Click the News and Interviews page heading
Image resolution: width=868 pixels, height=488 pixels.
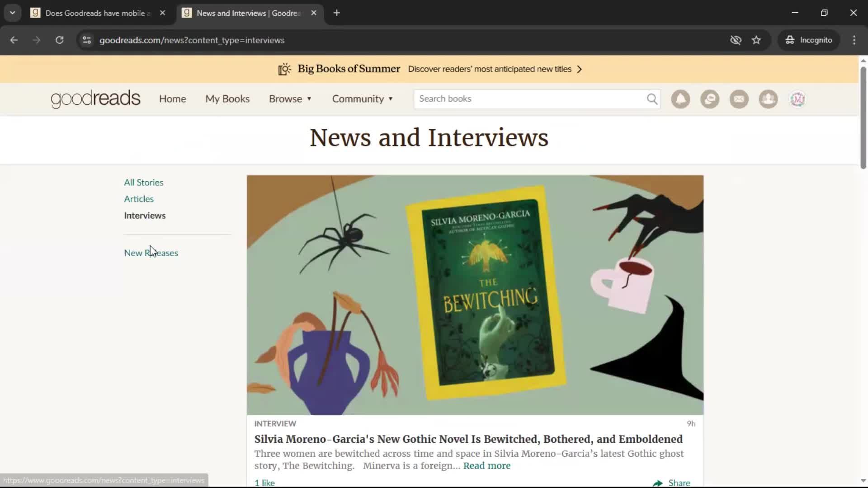[x=429, y=138]
